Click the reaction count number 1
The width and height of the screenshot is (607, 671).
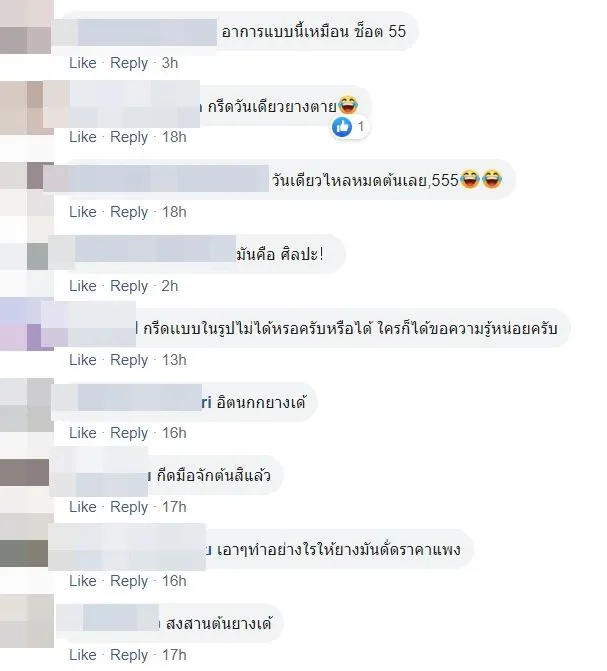(361, 126)
